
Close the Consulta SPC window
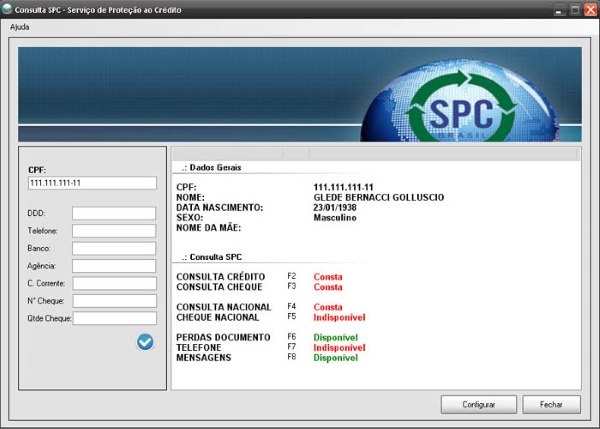point(590,10)
